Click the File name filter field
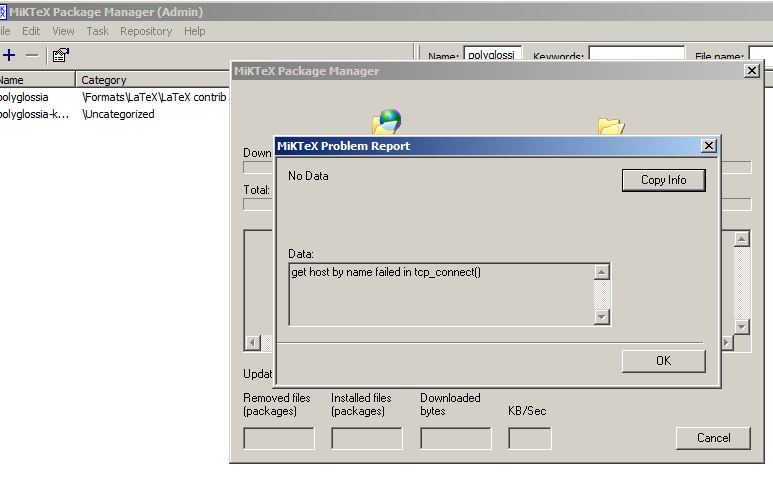This screenshot has height=484, width=773. coord(761,53)
